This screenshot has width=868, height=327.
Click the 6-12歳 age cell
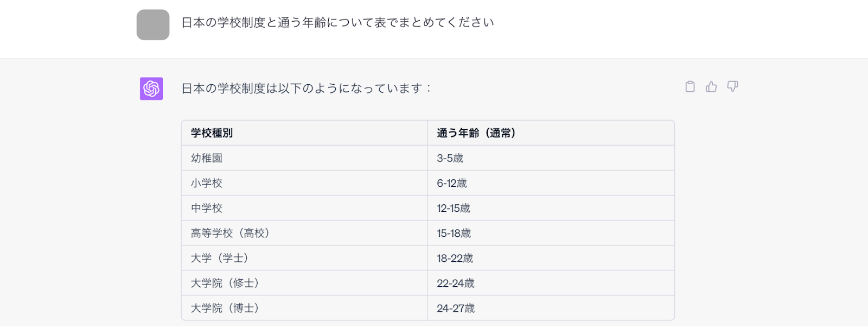click(x=452, y=183)
